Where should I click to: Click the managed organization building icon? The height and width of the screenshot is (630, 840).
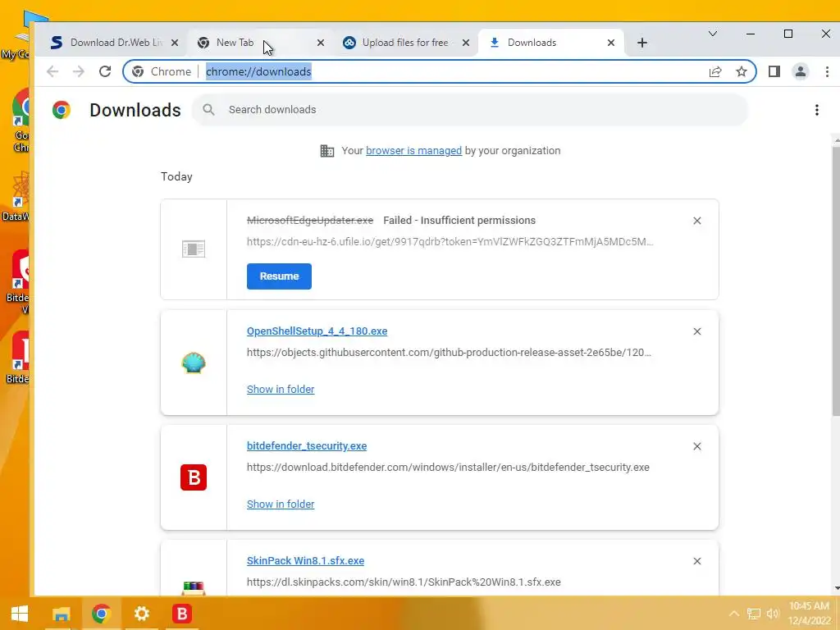click(326, 151)
